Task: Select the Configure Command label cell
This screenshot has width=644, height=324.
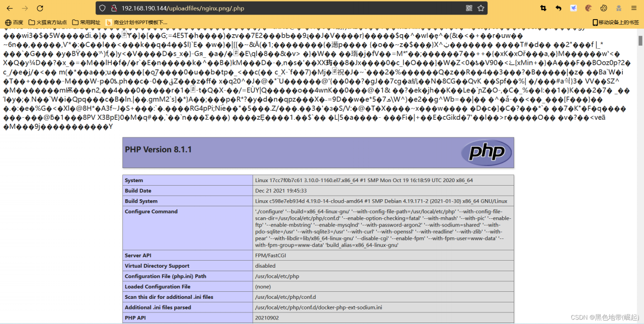Action: tap(188, 228)
